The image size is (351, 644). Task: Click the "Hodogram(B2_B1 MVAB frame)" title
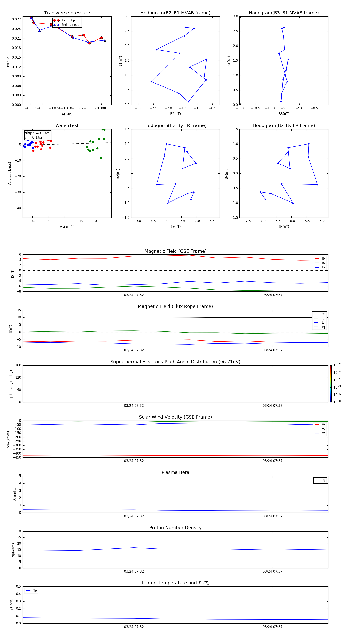tap(175, 13)
